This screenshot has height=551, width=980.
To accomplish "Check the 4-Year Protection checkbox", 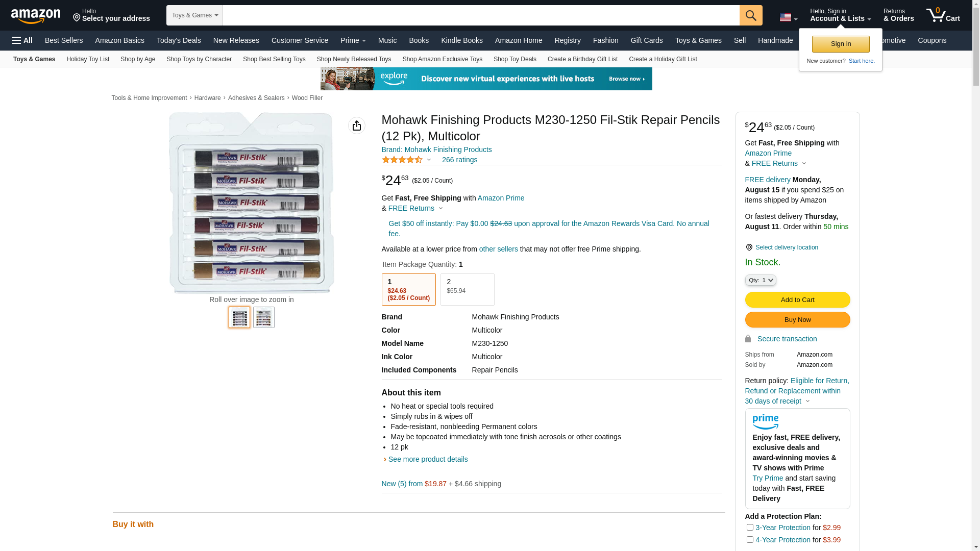I will point(750,539).
